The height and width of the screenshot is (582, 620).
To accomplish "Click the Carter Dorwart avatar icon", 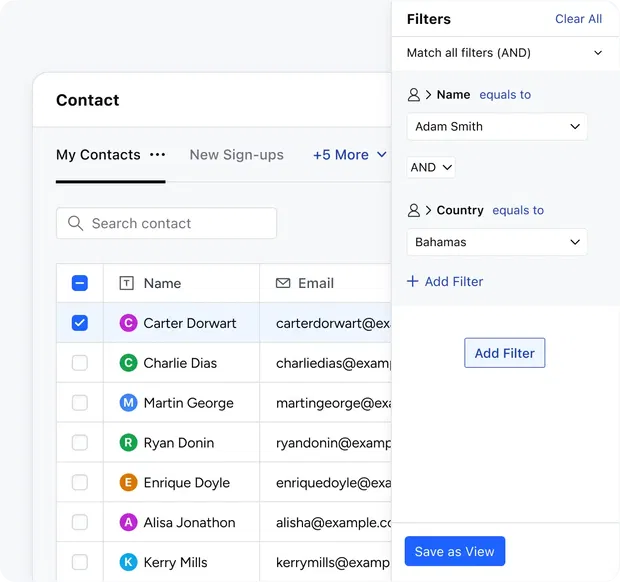I will click(x=129, y=323).
